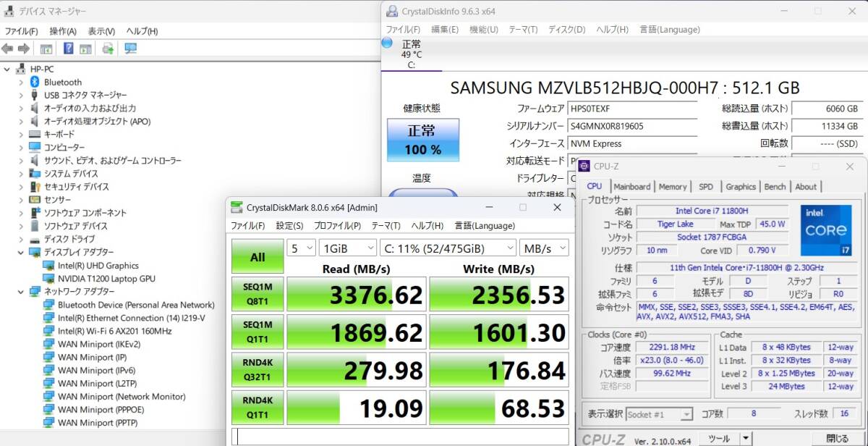Viewport: 868px width, 446px height.
Task: Expand the システム デバイス category
Action: [x=21, y=173]
